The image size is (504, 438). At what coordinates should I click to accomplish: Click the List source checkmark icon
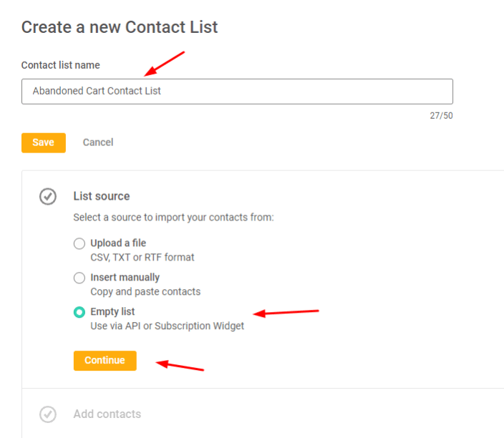coord(48,196)
